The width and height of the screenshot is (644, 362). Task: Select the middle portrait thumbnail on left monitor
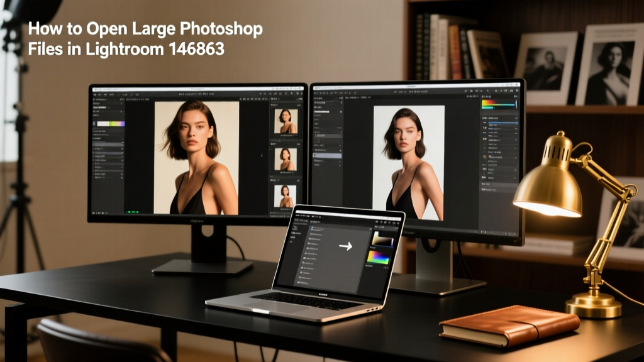(x=286, y=159)
